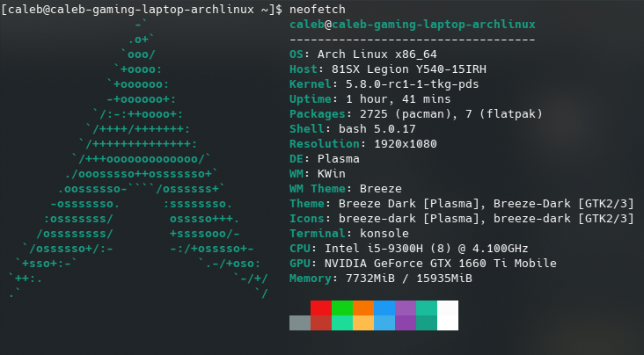Screen dimensions: 644x355
Task: Click the 'Terminal' label
Action: (x=318, y=234)
